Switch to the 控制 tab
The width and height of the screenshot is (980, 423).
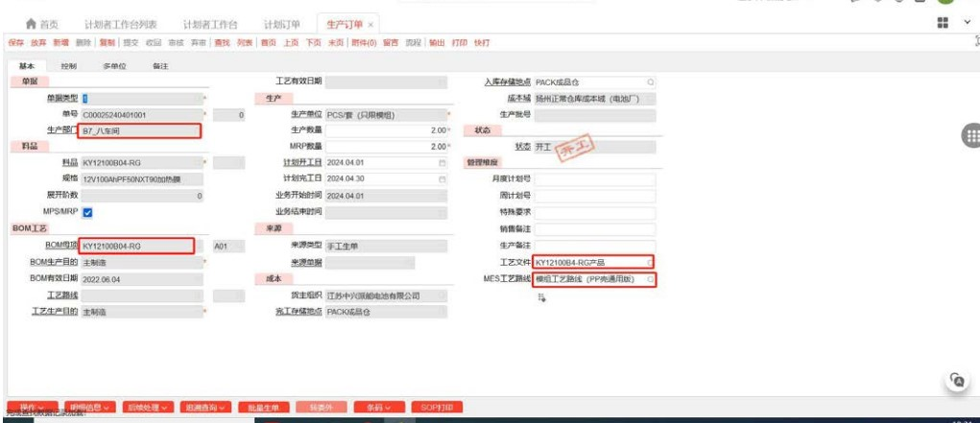(x=69, y=66)
